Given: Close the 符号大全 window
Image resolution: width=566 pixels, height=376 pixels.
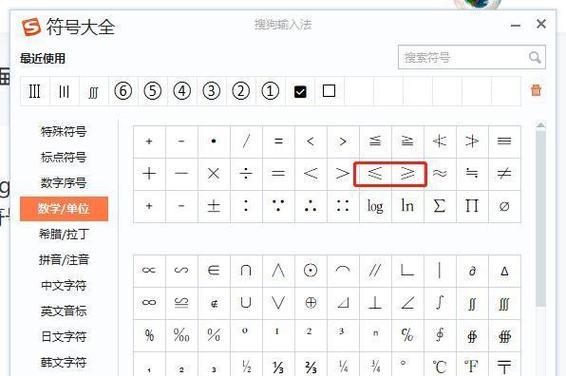Looking at the screenshot, I should coord(541,24).
